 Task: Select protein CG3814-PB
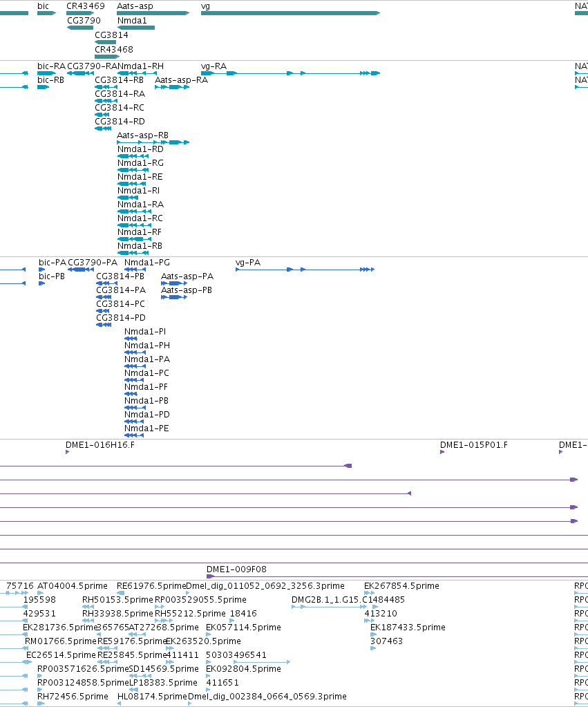coord(120,276)
